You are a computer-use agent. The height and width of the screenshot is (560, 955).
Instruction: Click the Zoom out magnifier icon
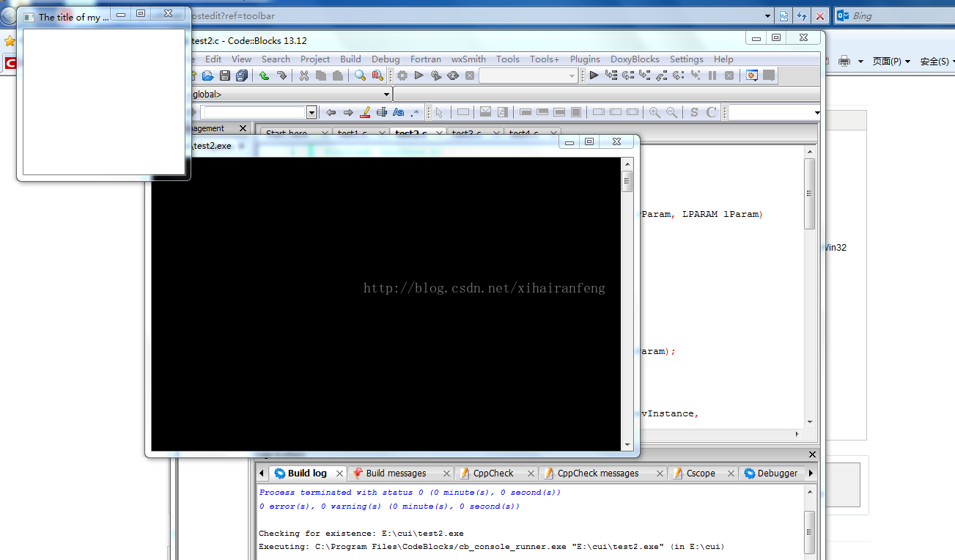pos(671,112)
